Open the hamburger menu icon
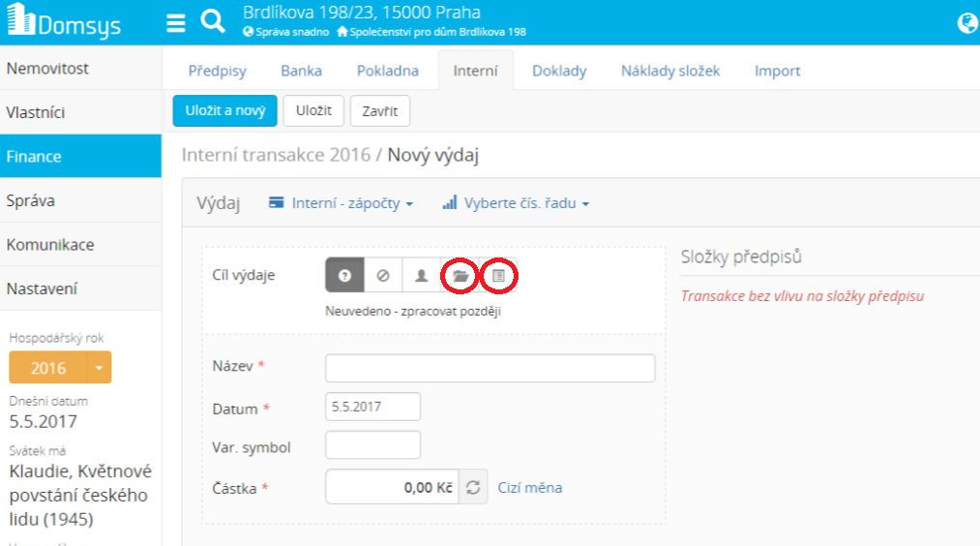The height and width of the screenshot is (546, 980). click(x=176, y=23)
